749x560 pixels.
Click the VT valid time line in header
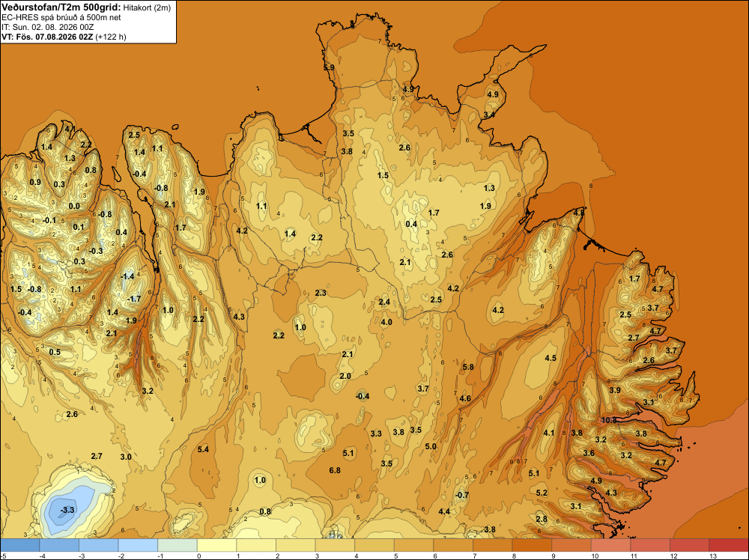64,37
